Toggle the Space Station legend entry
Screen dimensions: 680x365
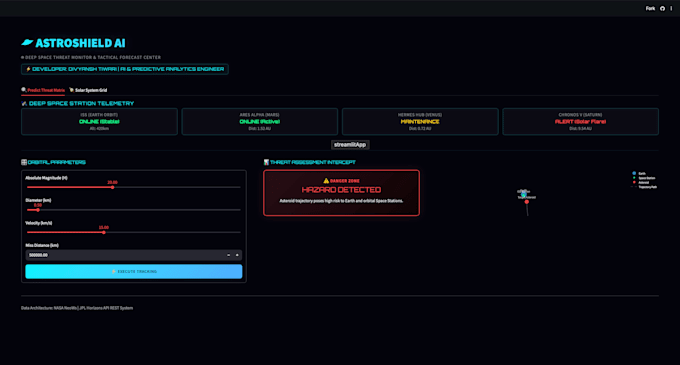644,178
